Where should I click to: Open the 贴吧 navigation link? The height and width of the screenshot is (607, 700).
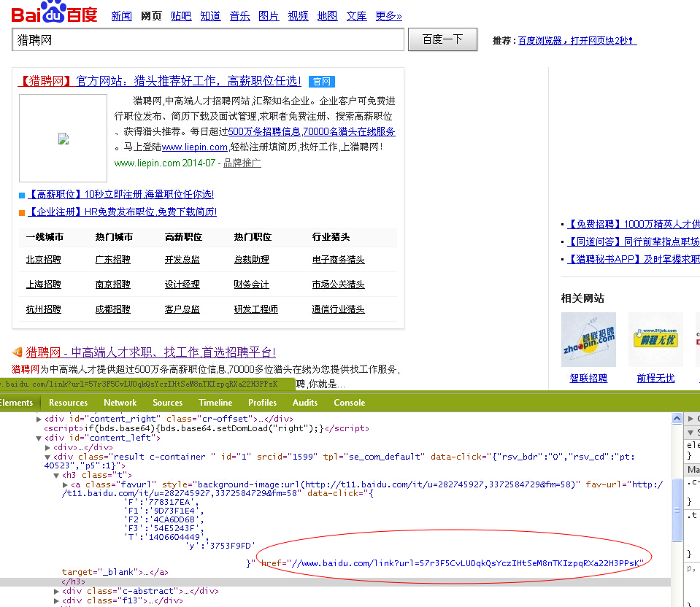pyautogui.click(x=181, y=16)
